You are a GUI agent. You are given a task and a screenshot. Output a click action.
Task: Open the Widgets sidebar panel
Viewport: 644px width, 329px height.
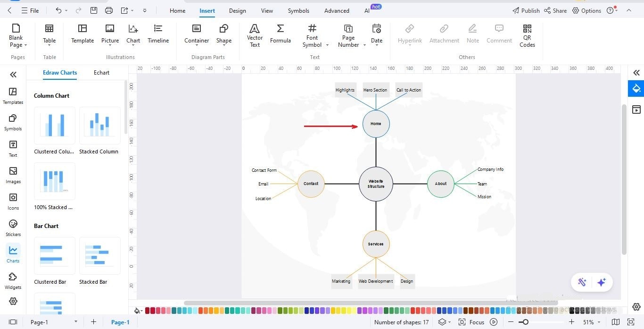pyautogui.click(x=13, y=281)
